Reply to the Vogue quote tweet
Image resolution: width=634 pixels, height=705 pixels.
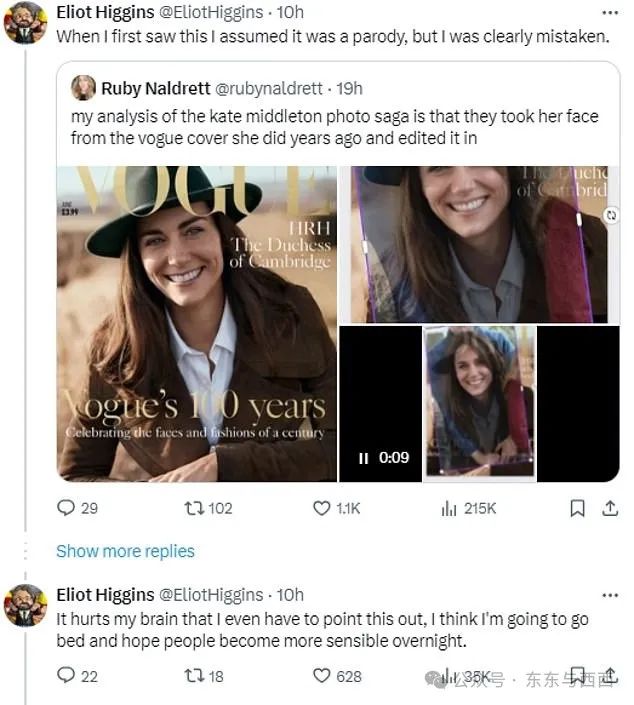pyautogui.click(x=66, y=508)
